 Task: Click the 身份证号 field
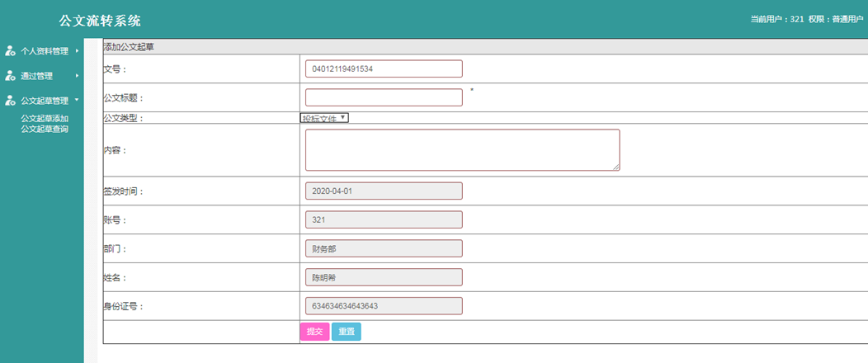[x=384, y=306]
